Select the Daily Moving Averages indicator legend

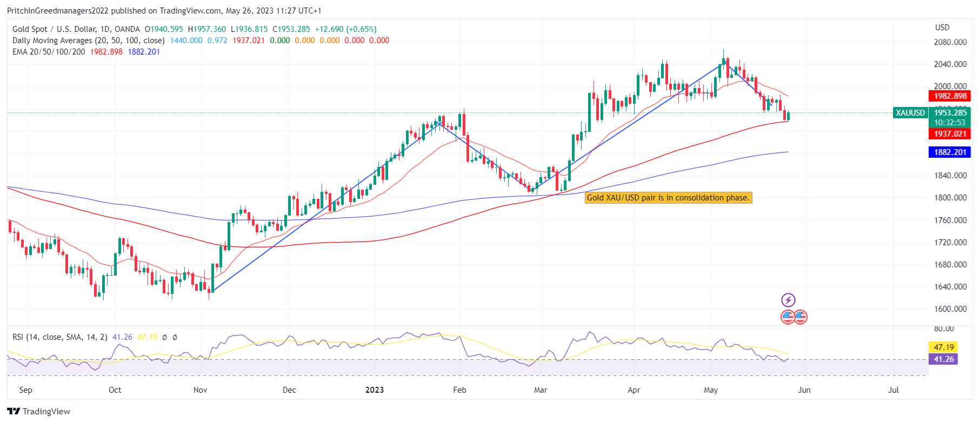tap(89, 41)
